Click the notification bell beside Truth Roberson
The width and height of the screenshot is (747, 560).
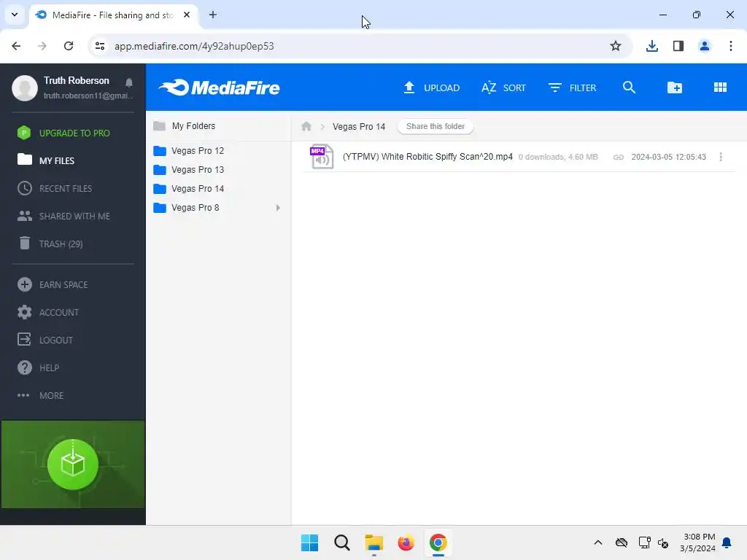click(x=129, y=82)
